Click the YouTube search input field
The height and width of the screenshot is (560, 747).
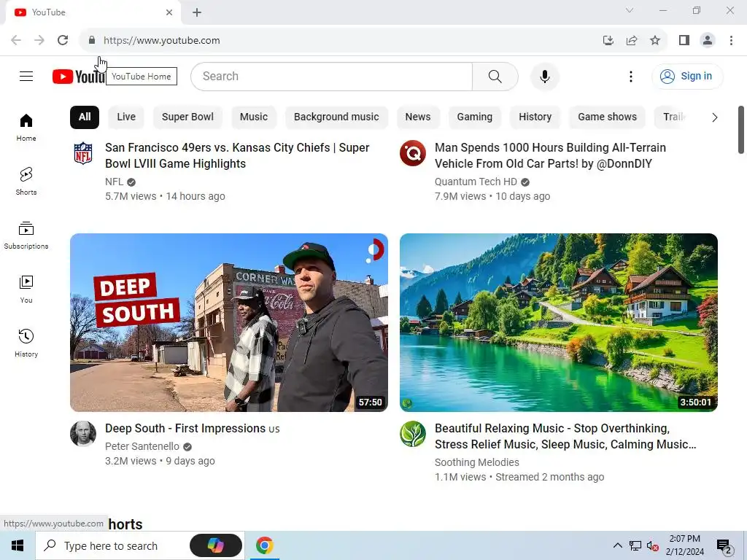(332, 76)
